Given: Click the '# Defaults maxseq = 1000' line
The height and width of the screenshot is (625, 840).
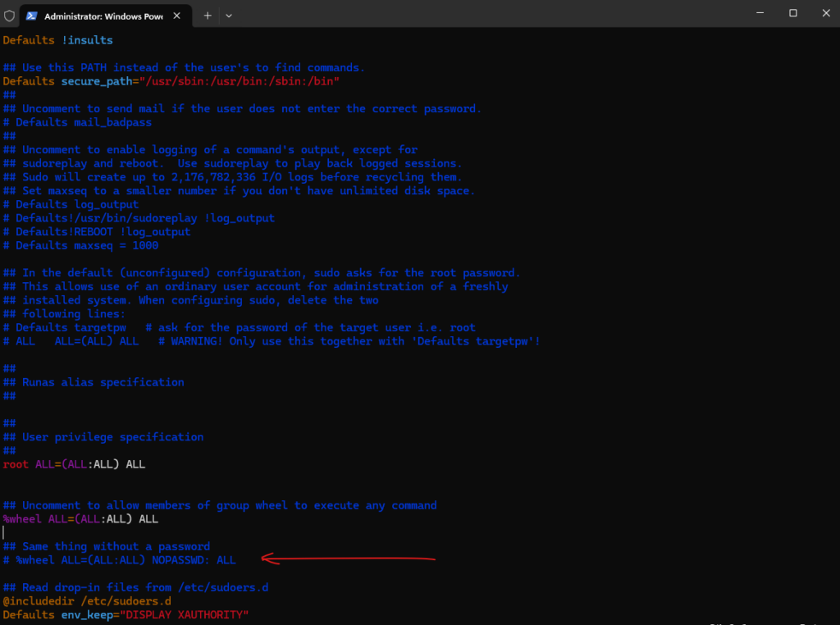Looking at the screenshot, I should pyautogui.click(x=80, y=245).
